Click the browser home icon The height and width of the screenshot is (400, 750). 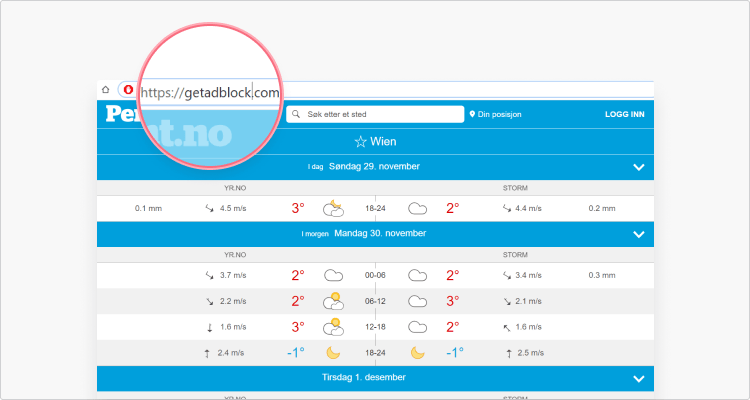tap(106, 89)
